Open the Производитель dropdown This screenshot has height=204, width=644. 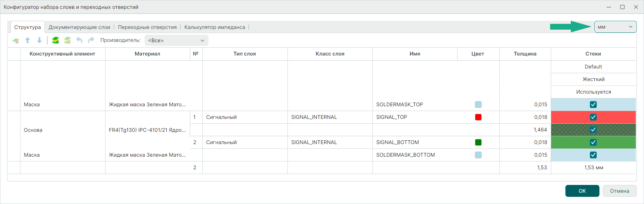(176, 41)
